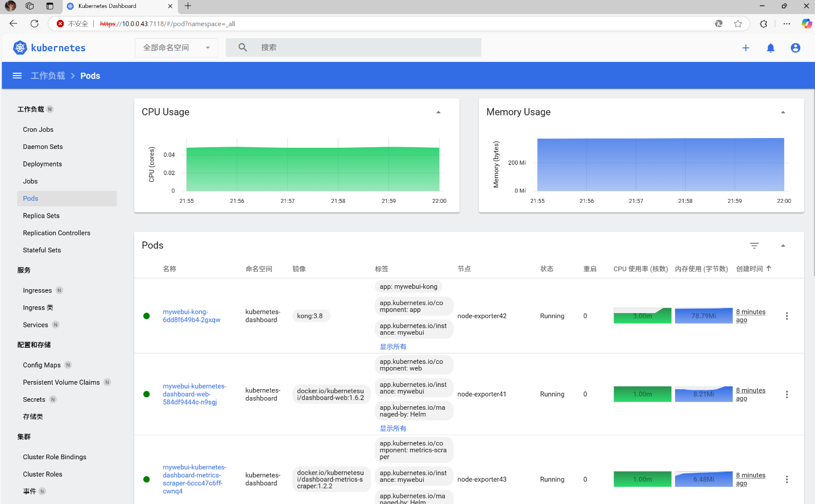This screenshot has height=504, width=815.
Task: Add page to favorites star
Action: [x=738, y=24]
